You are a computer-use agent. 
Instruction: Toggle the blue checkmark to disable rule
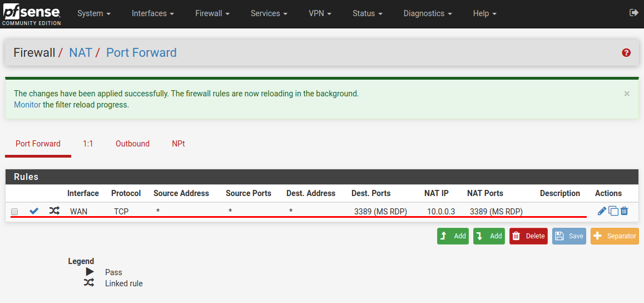tap(34, 211)
